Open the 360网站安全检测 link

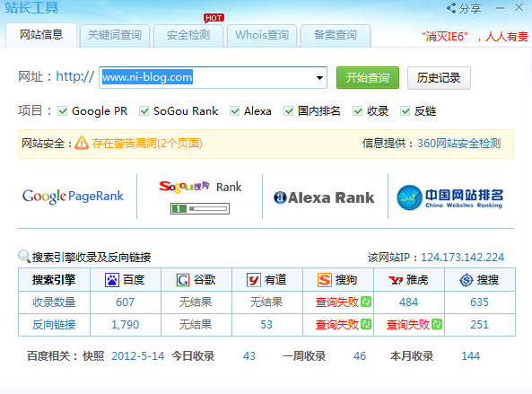[x=458, y=144]
